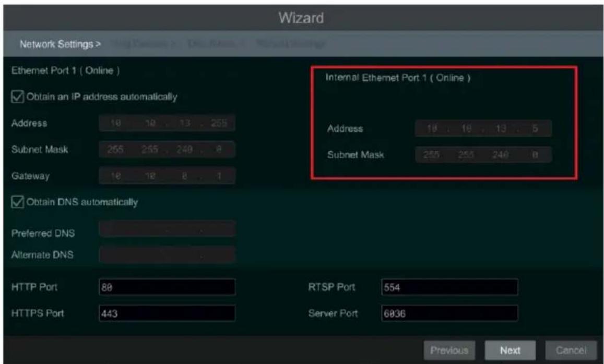
Task: Focus the RTSP Port field
Action: [x=449, y=287]
